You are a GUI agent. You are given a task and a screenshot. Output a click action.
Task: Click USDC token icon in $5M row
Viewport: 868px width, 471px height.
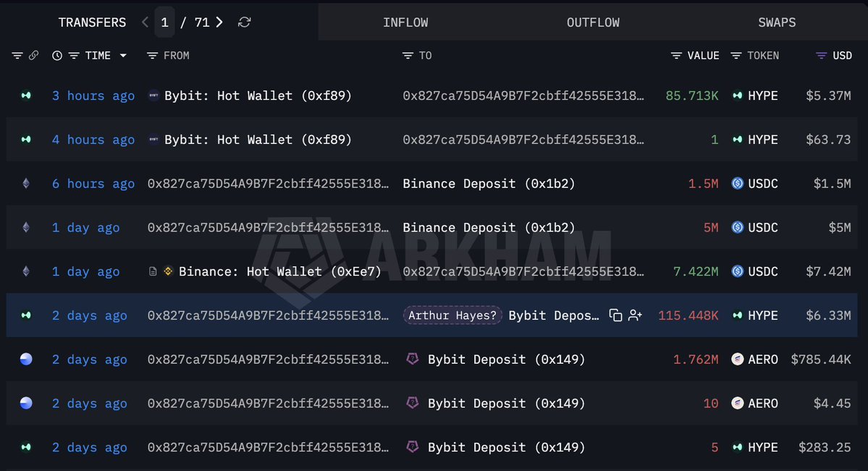click(x=738, y=227)
